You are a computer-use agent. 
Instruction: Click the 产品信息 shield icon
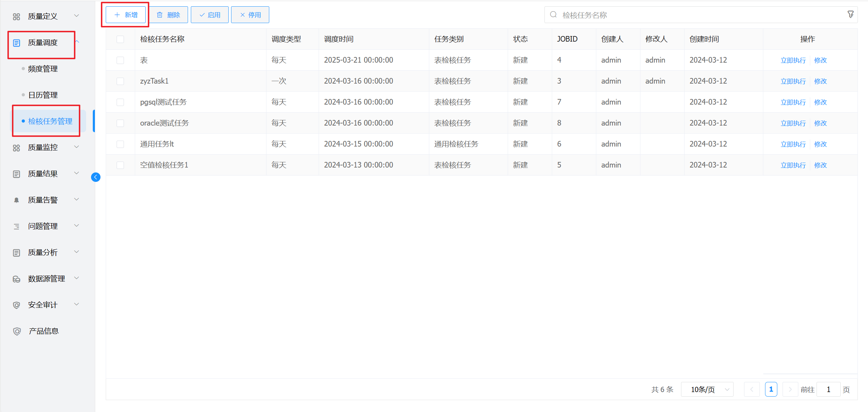coord(17,331)
